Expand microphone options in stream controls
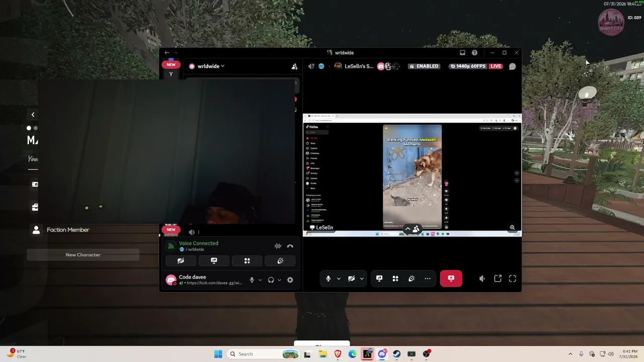 tap(339, 279)
